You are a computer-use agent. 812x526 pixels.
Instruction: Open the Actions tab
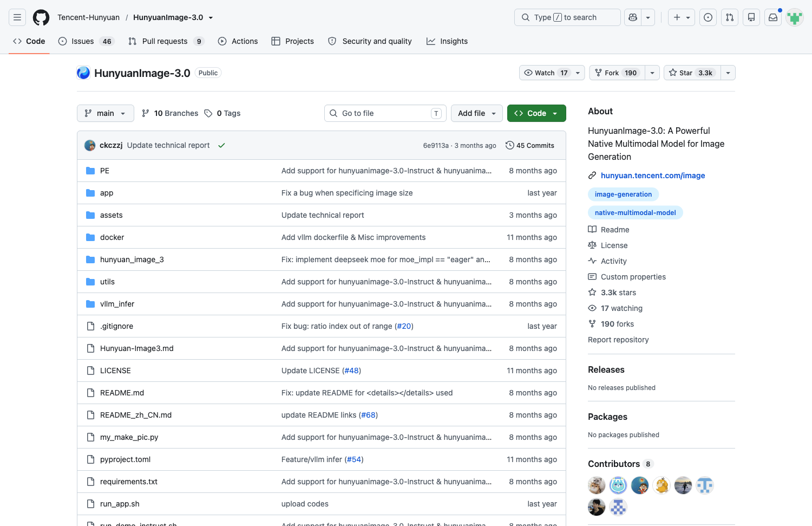[x=238, y=41]
